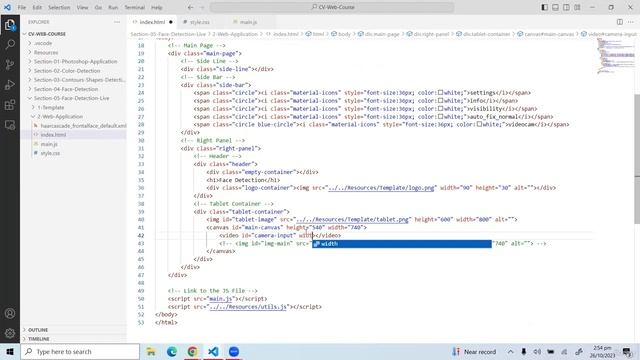
Task: Show hidden tray icons chevron
Action: click(511, 352)
